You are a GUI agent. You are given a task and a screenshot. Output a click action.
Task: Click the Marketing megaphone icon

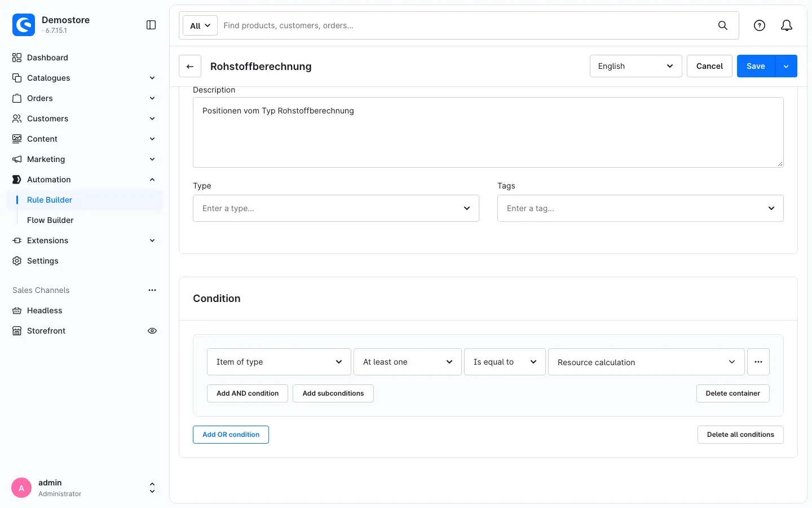click(17, 159)
